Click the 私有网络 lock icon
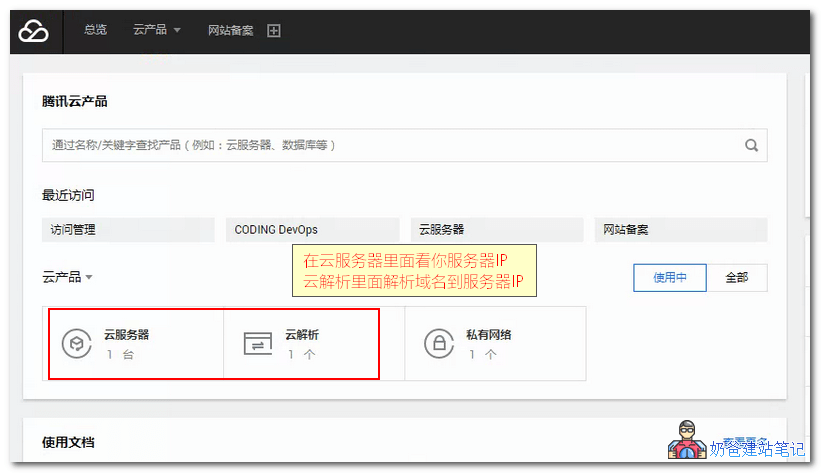Viewport: 821px width, 473px height. click(439, 344)
